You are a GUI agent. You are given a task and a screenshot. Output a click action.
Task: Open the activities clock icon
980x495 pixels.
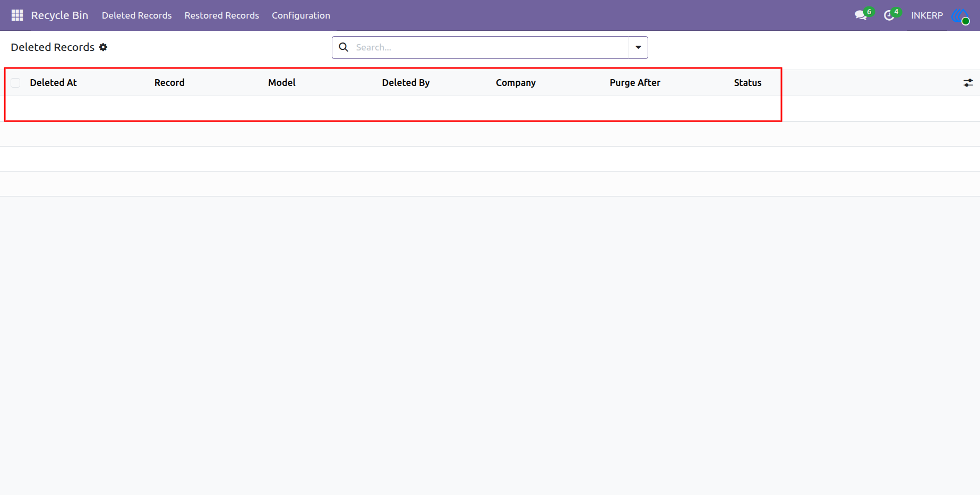coord(889,15)
